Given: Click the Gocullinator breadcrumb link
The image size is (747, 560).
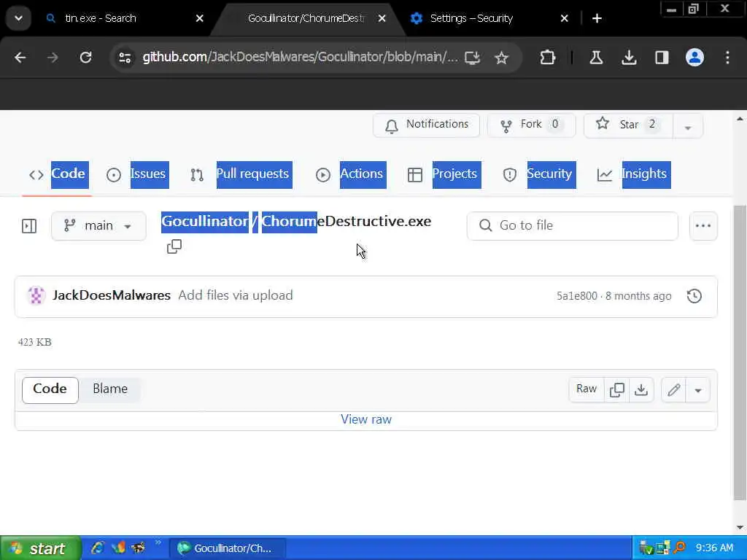Looking at the screenshot, I should (x=205, y=222).
